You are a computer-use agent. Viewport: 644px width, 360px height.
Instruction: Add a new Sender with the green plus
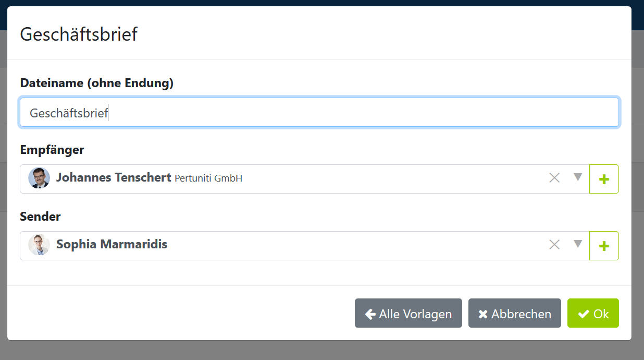tap(604, 246)
